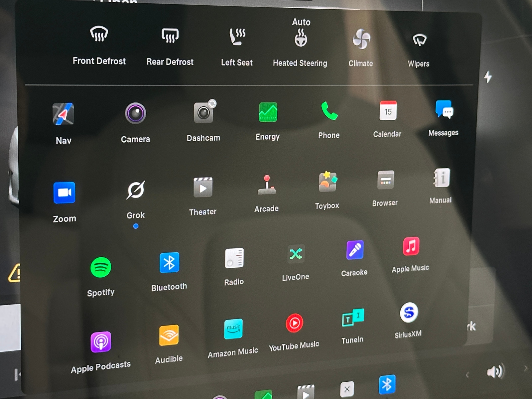Viewport: 532px width, 399px height.
Task: Open the SiriusXM app
Action: point(409,313)
